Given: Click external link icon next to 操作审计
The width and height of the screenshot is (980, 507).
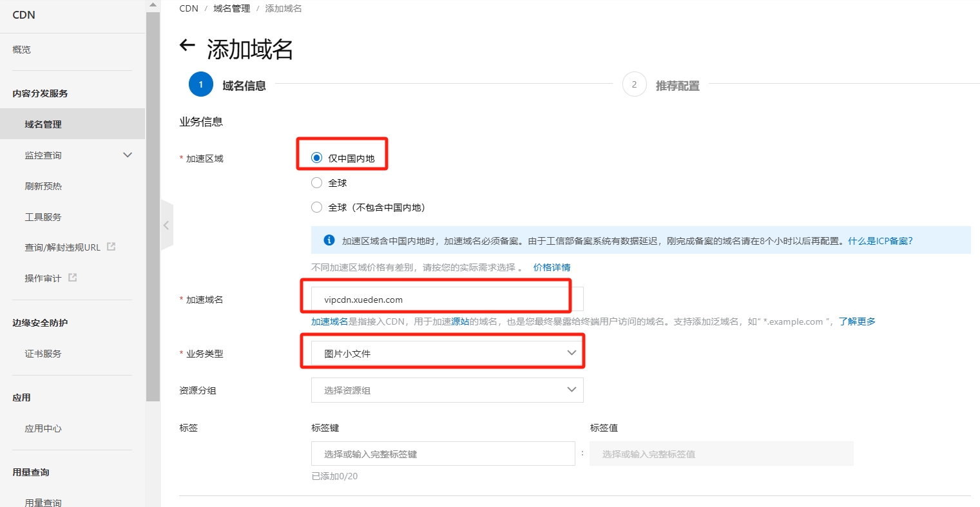Looking at the screenshot, I should coord(72,278).
